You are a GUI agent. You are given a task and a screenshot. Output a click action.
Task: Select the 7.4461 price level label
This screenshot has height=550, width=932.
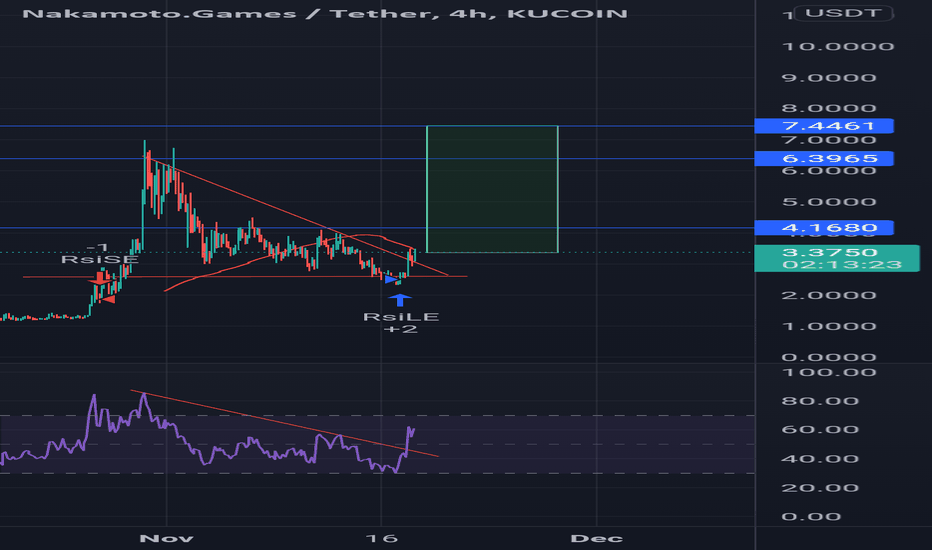[x=824, y=126]
